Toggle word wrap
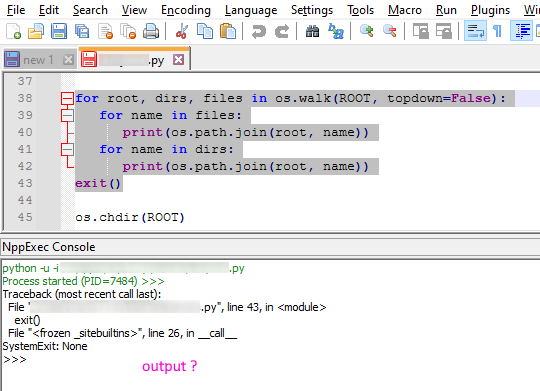Image resolution: width=540 pixels, height=391 pixels. point(475,31)
